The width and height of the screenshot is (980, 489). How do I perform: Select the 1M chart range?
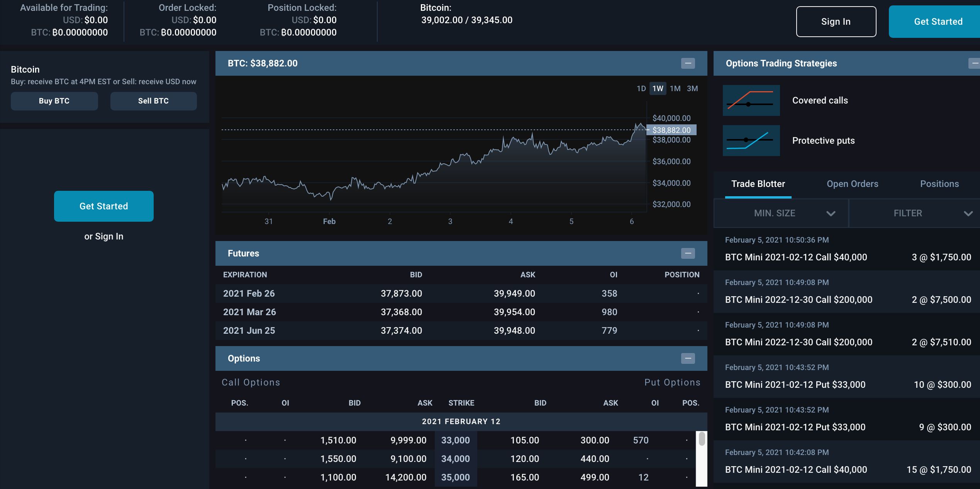(675, 88)
